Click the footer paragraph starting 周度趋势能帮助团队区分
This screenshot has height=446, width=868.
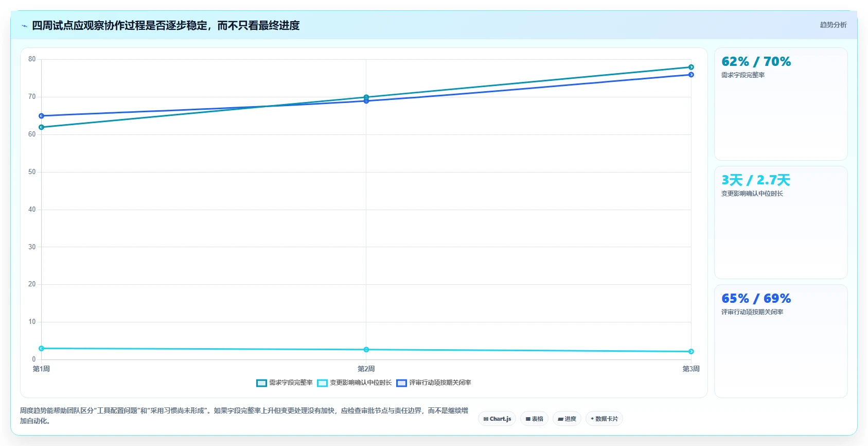[x=244, y=416]
